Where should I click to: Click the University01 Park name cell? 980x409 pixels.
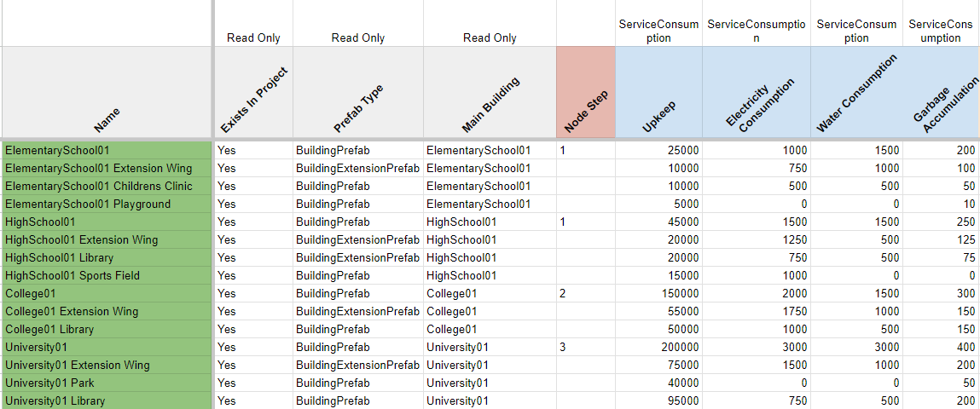(x=107, y=383)
